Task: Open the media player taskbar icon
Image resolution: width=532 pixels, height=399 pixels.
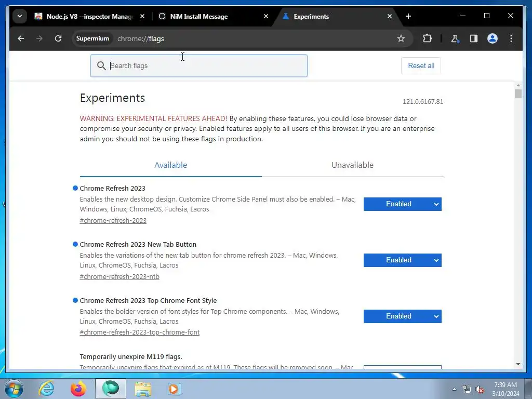Action: click(x=175, y=389)
